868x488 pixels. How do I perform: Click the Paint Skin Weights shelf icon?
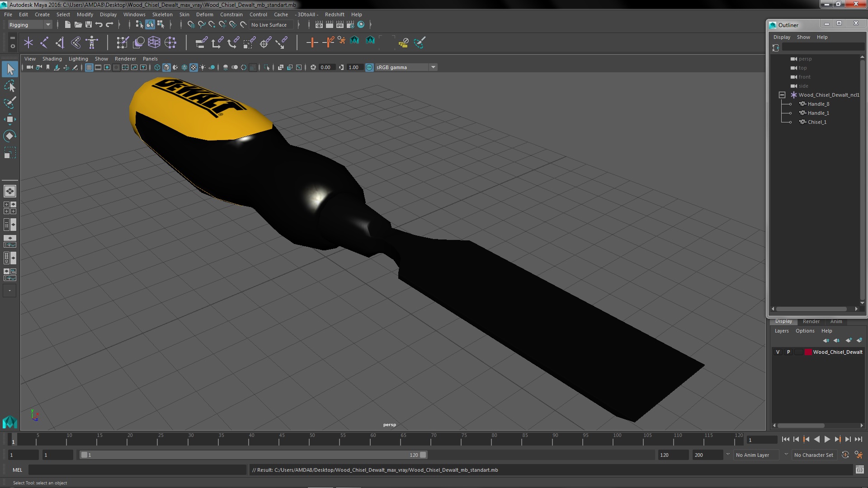coord(123,42)
